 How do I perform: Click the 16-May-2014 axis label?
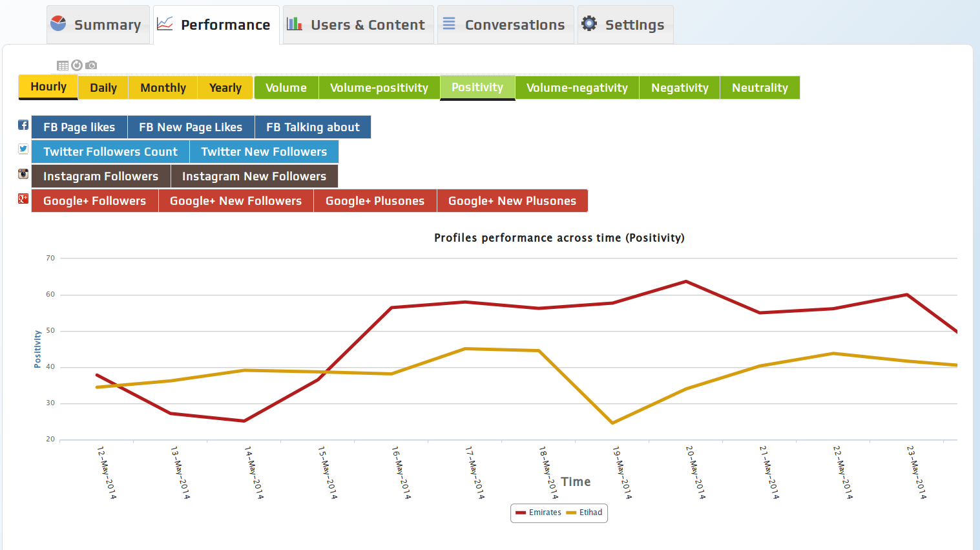401,472
